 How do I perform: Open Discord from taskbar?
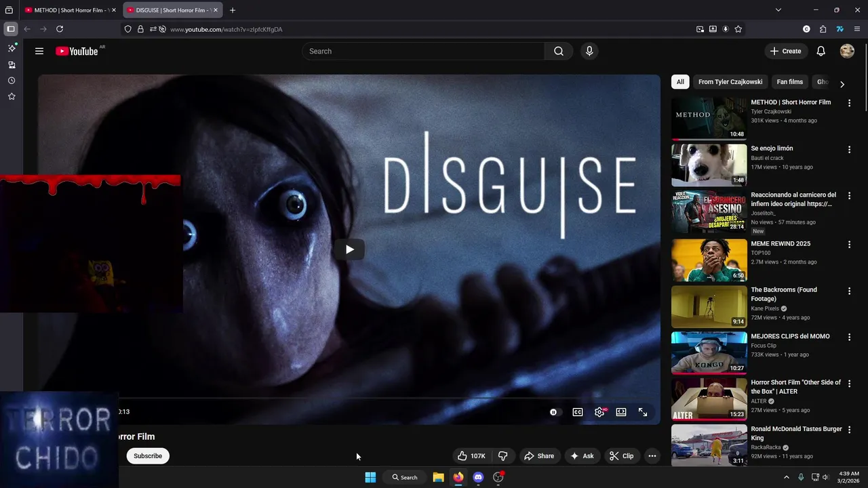(478, 477)
